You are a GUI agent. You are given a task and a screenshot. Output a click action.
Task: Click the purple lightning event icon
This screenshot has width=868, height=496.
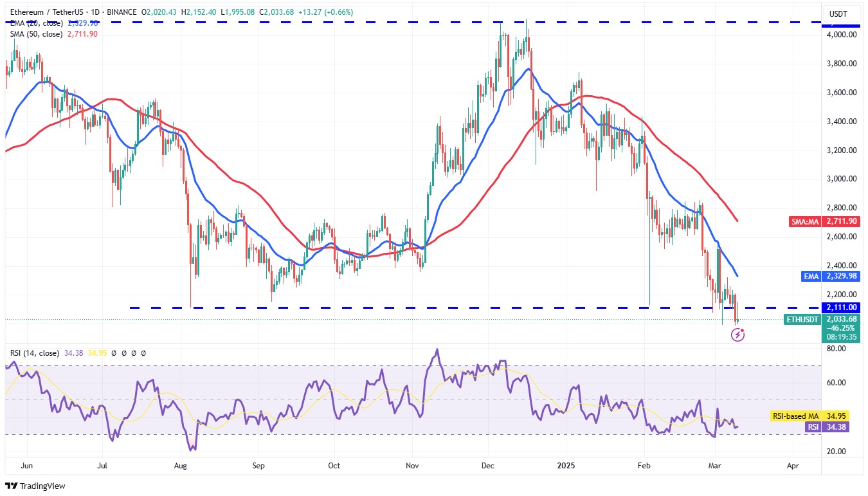pos(738,335)
